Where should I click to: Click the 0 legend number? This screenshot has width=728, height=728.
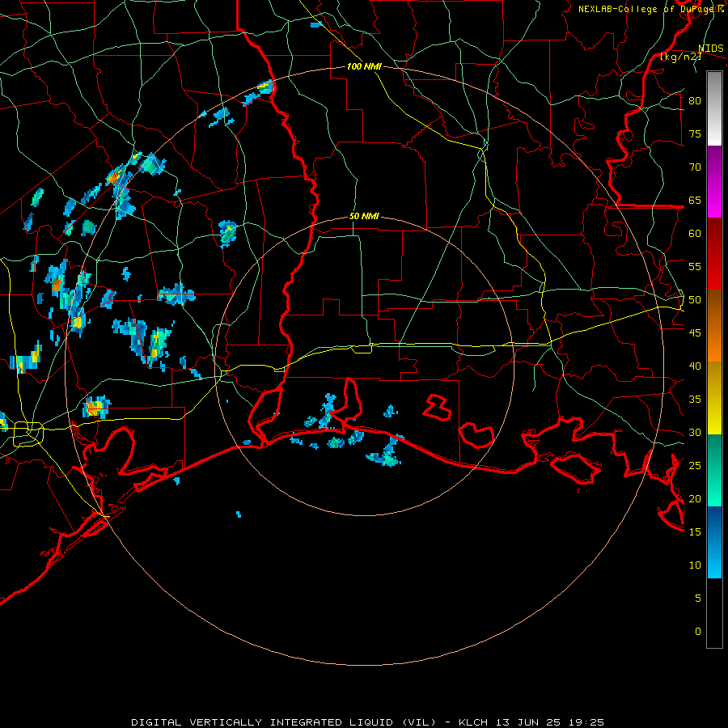(x=697, y=632)
